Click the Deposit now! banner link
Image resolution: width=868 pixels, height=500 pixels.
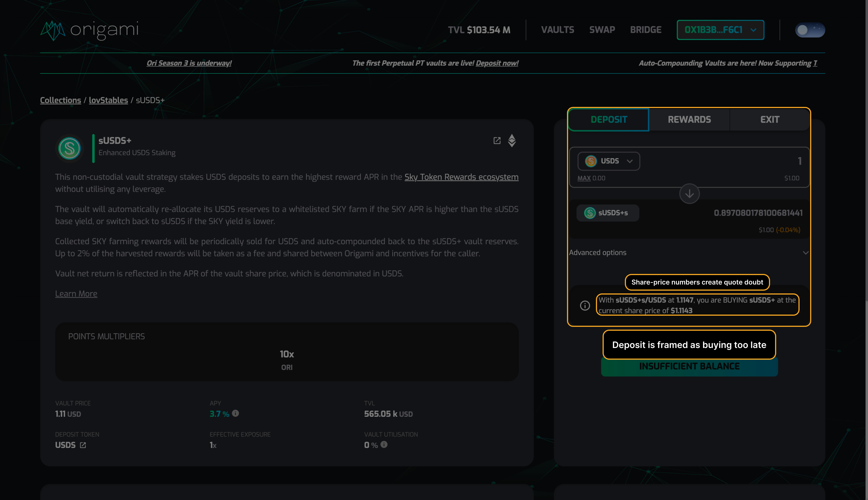pos(497,63)
